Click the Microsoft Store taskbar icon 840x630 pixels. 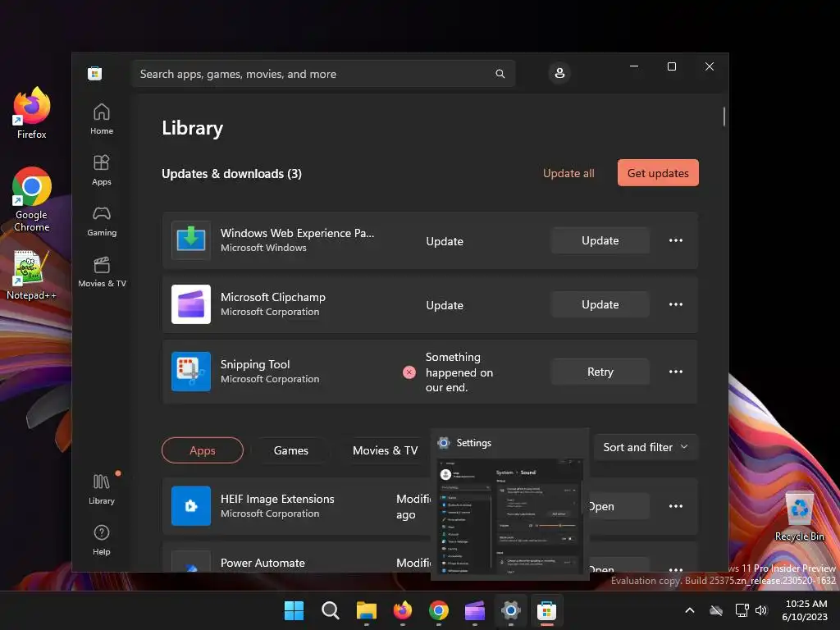pyautogui.click(x=546, y=610)
